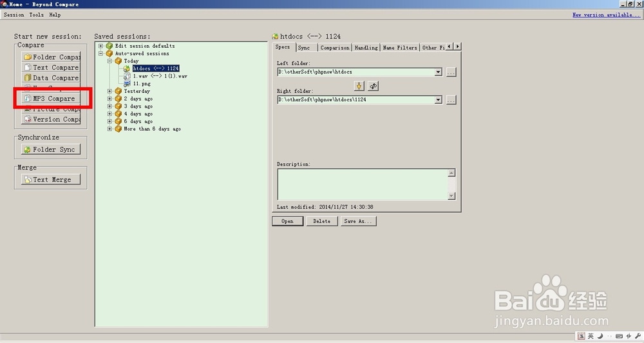This screenshot has width=644, height=343.
Task: Switch to the Comparison tab
Action: click(x=335, y=48)
